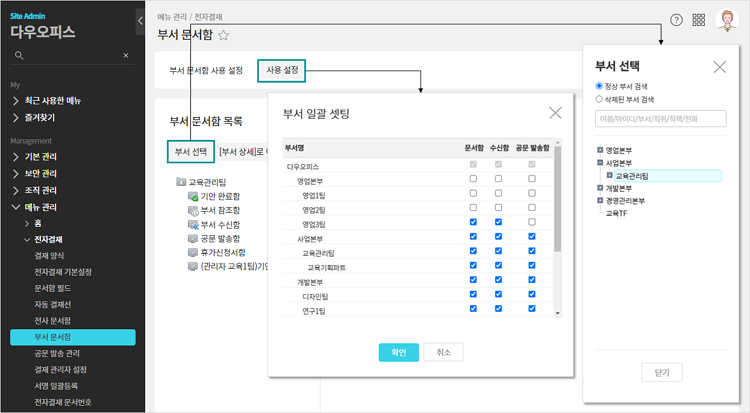Toggle 공문 발송함 checkbox for 사업본부
Viewport: 750px width, 413px height.
click(532, 237)
